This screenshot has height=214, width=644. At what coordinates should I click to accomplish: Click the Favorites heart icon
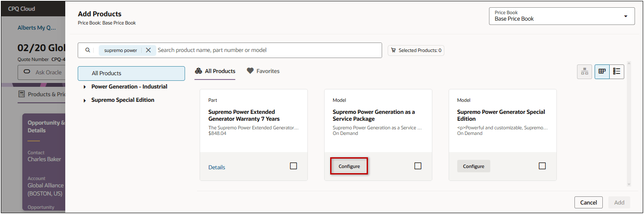tap(250, 71)
